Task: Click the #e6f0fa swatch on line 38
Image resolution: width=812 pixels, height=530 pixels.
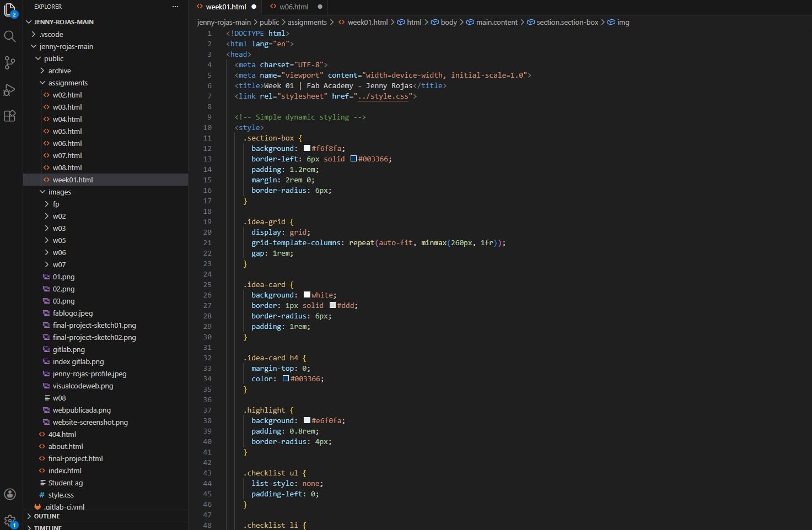Action: 307,420
